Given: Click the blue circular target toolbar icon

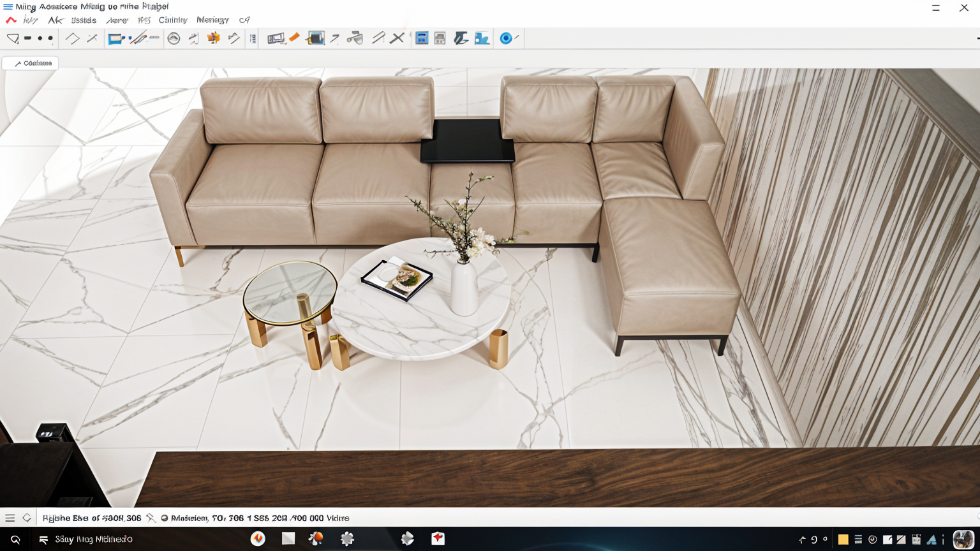Looking at the screenshot, I should coord(506,38).
